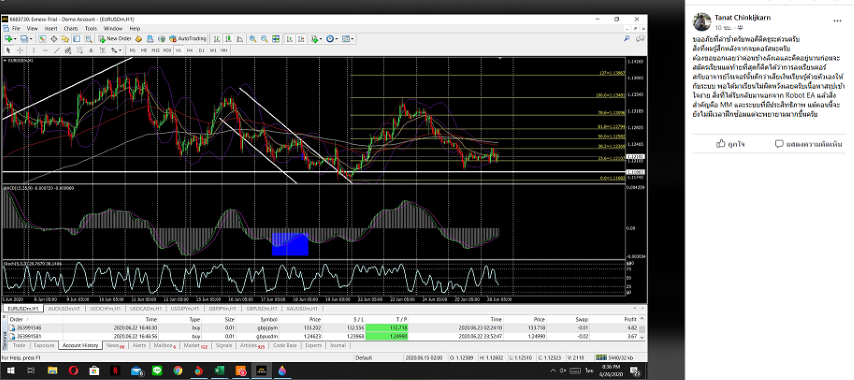Open Excel from the Windows taskbar
The width and height of the screenshot is (854, 380).
click(219, 371)
